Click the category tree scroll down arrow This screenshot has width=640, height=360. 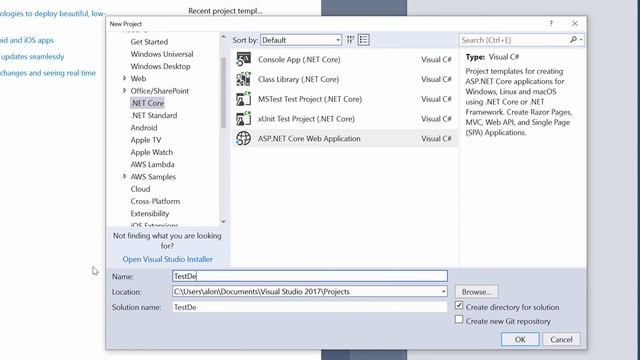[x=223, y=222]
